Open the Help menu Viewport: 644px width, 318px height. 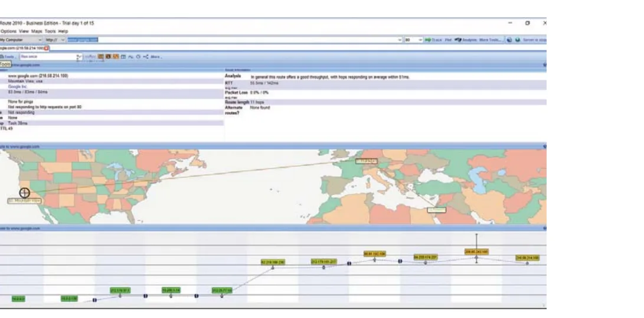coord(63,31)
